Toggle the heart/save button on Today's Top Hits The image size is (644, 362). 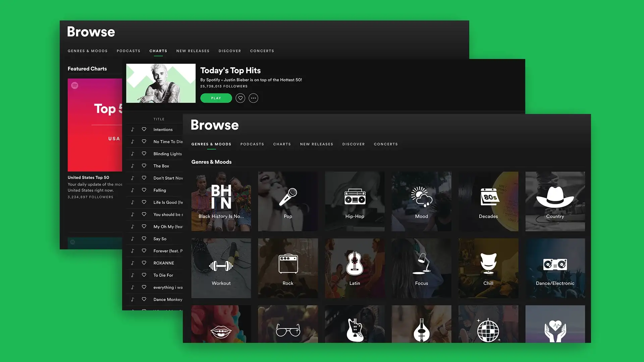click(240, 98)
